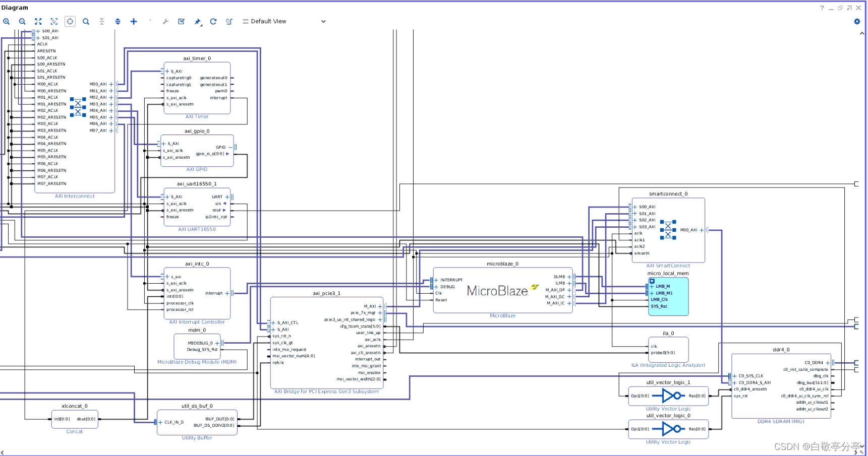868x456 pixels.
Task: Open diagram help question mark
Action: 822,8
